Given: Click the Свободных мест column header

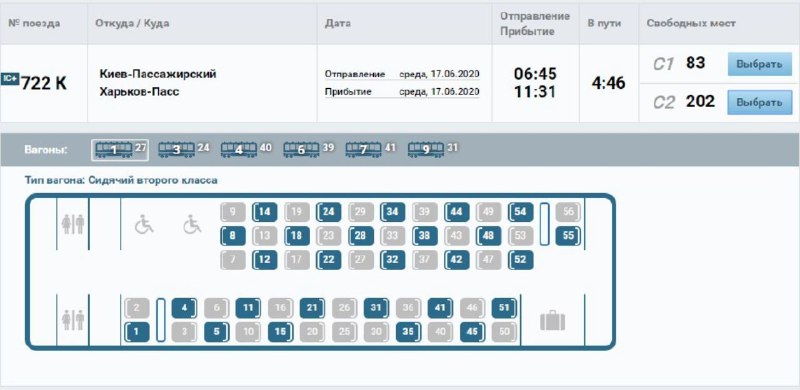Looking at the screenshot, I should click(691, 23).
